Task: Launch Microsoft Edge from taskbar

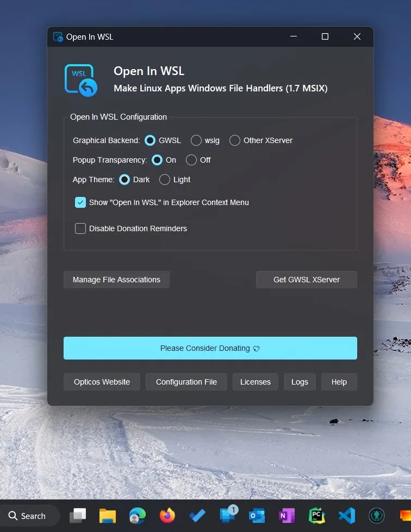Action: click(138, 516)
